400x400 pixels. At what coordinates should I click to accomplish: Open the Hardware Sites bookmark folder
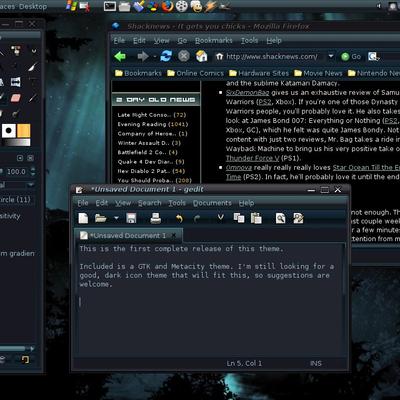pos(259,73)
